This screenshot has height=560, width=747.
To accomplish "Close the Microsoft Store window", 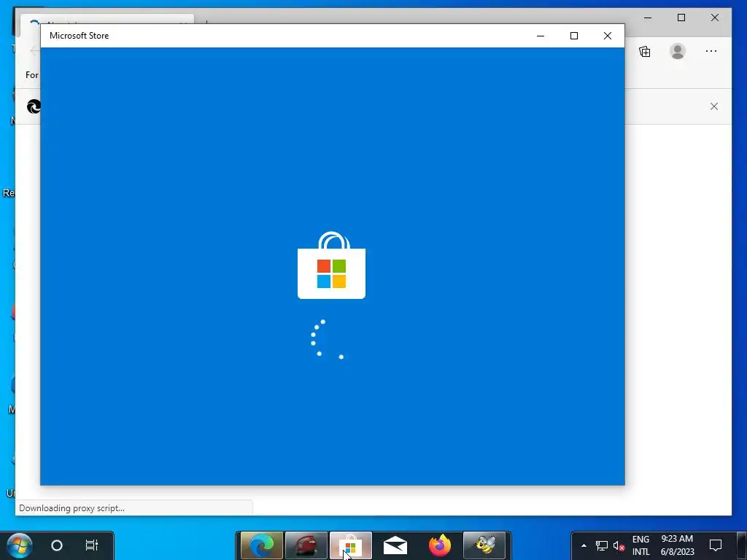I will tap(608, 36).
